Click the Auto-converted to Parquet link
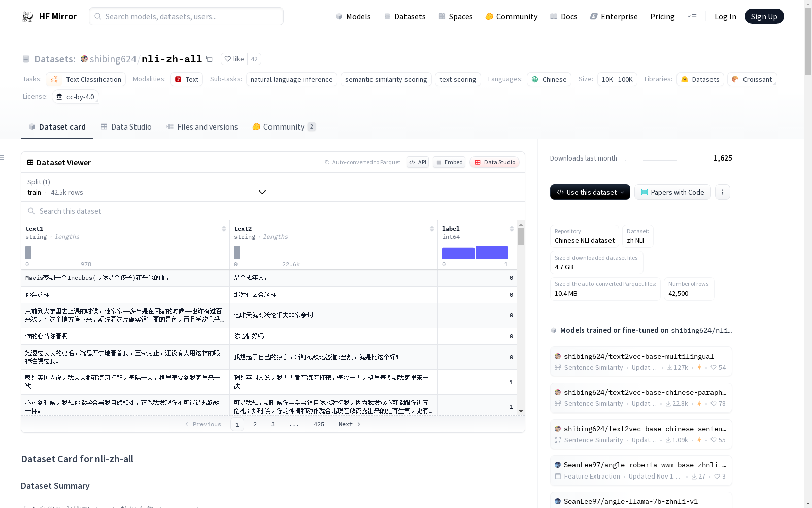 tap(366, 162)
